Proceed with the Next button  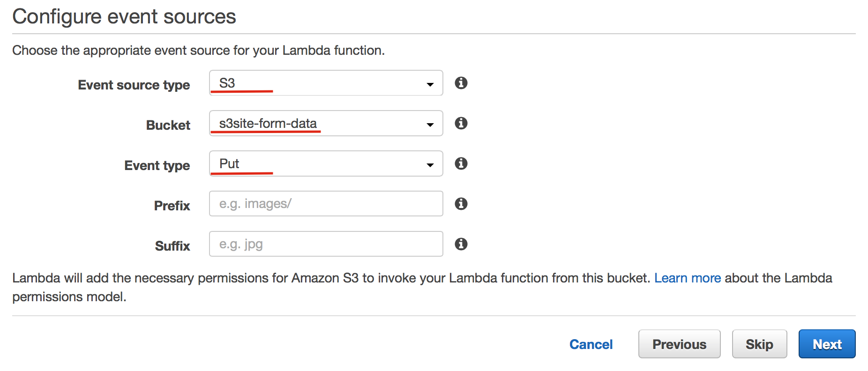pos(827,344)
